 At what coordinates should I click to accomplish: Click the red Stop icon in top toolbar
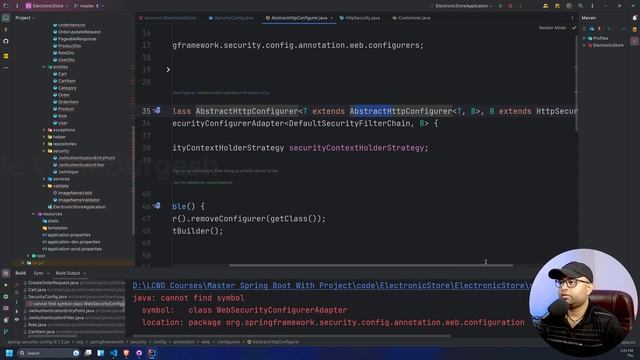click(510, 6)
